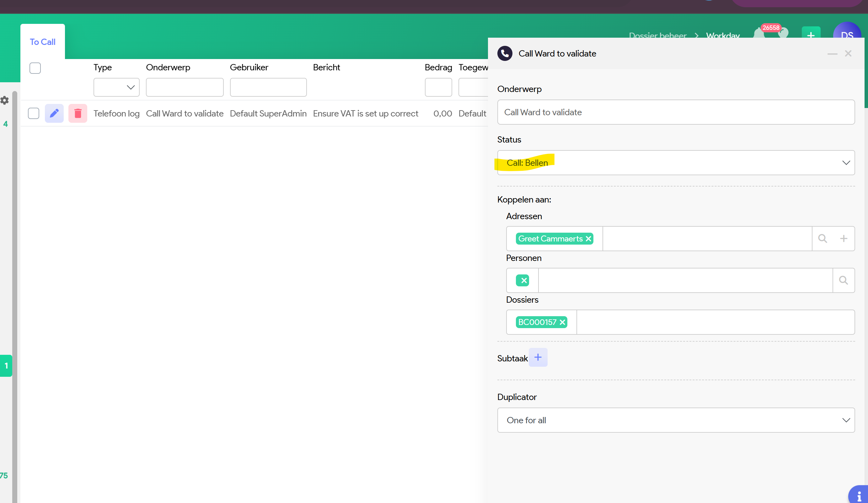
Task: Click the search icon in the Adressen field
Action: tap(822, 238)
